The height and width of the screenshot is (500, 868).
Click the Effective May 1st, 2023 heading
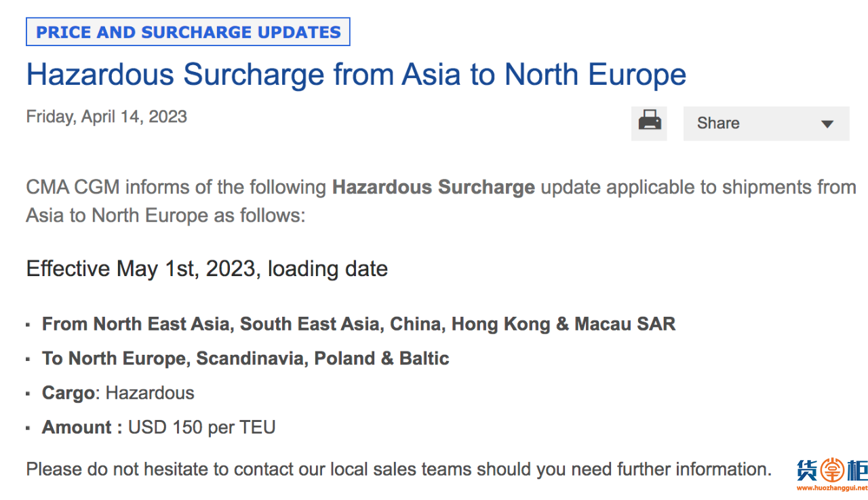(207, 269)
